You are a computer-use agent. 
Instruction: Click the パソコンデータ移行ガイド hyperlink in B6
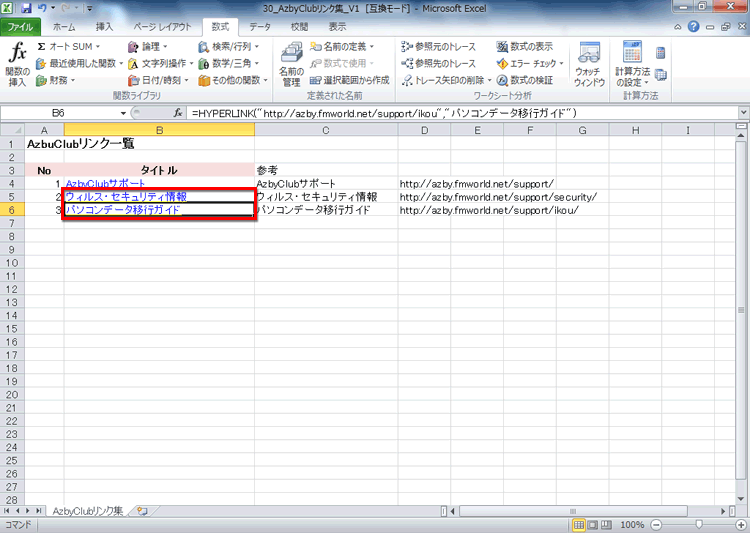[123, 210]
